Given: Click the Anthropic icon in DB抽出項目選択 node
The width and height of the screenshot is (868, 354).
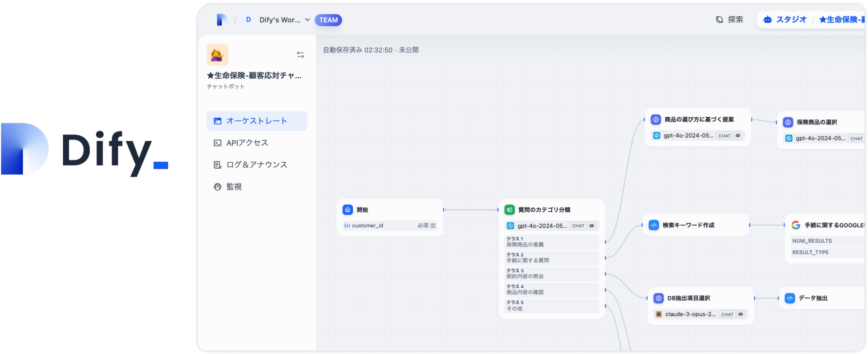Looking at the screenshot, I should click(659, 314).
